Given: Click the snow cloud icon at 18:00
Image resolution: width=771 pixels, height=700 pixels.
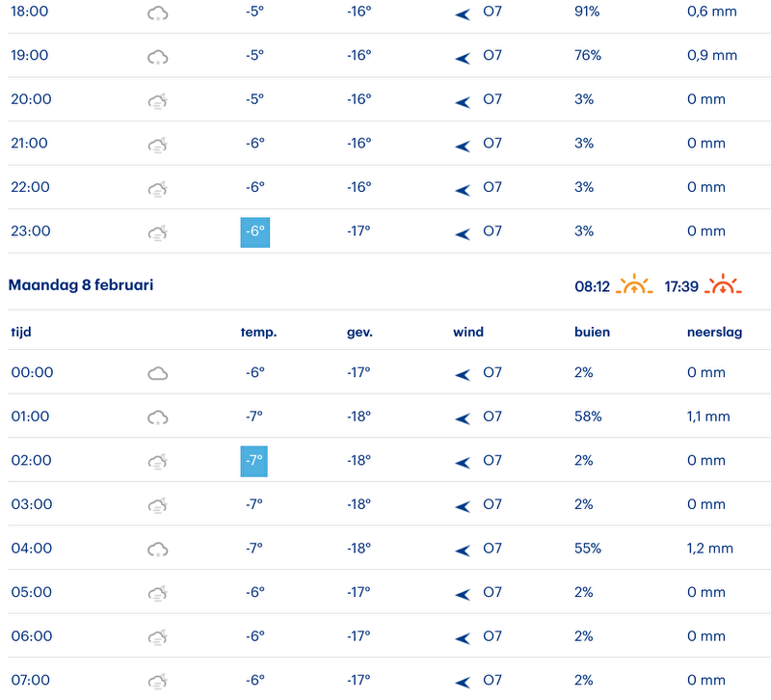Looking at the screenshot, I should (x=158, y=13).
